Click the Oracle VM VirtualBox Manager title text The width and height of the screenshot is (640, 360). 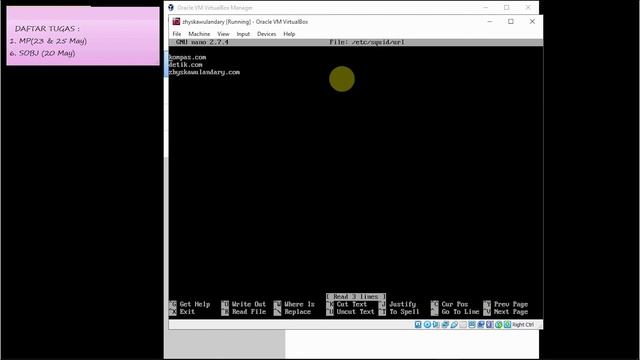click(215, 7)
